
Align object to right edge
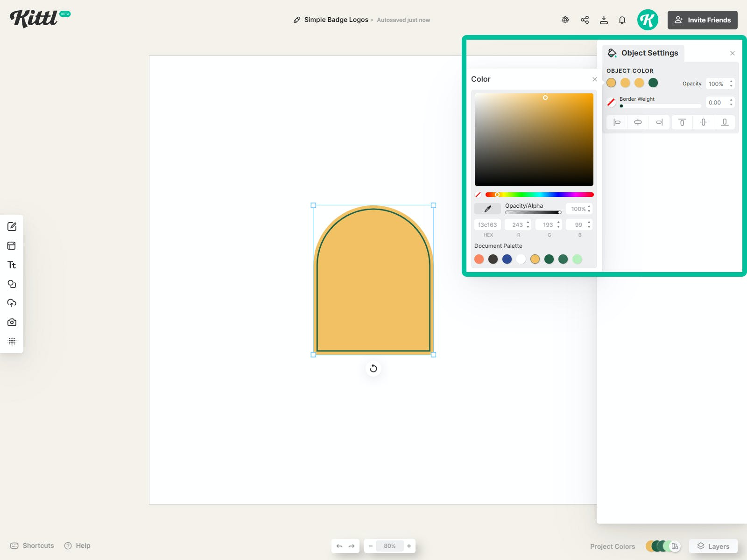[659, 122]
